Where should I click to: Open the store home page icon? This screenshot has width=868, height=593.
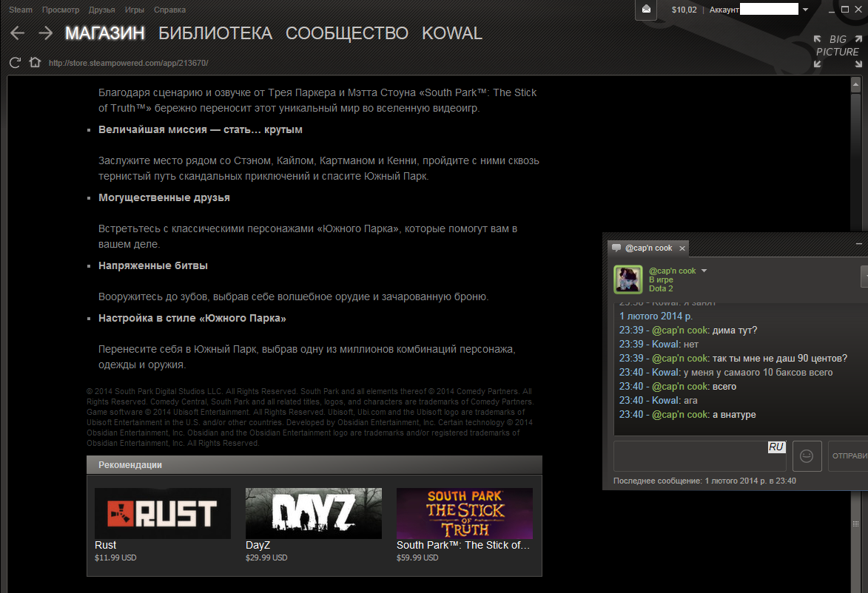35,62
